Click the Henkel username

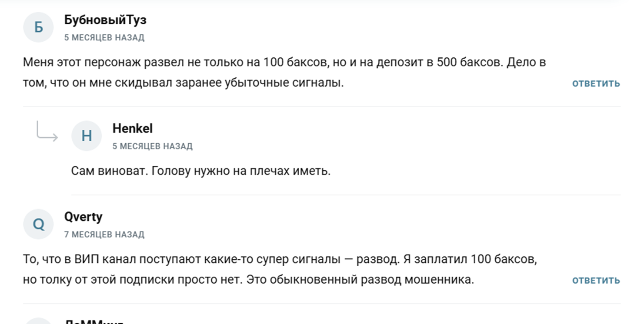click(133, 128)
